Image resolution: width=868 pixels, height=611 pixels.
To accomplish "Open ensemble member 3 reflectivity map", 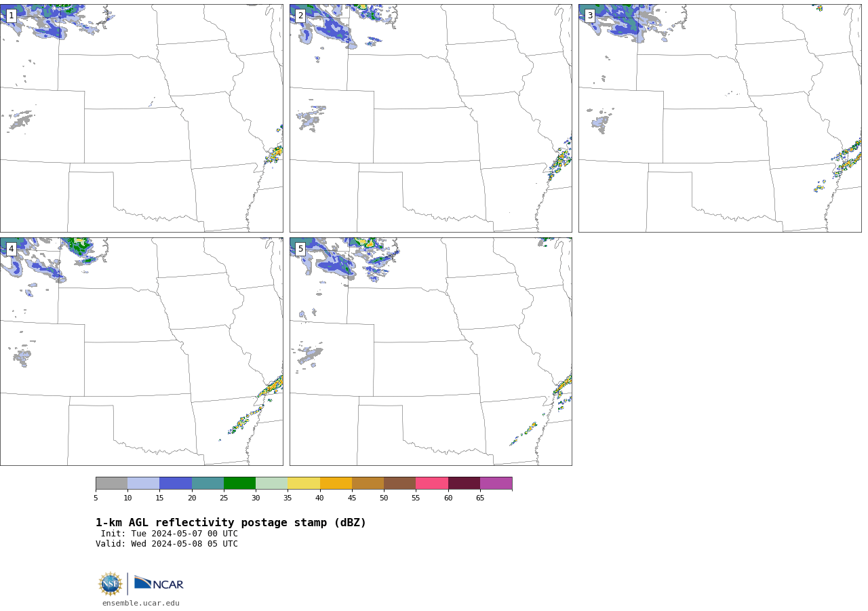I will click(719, 118).
